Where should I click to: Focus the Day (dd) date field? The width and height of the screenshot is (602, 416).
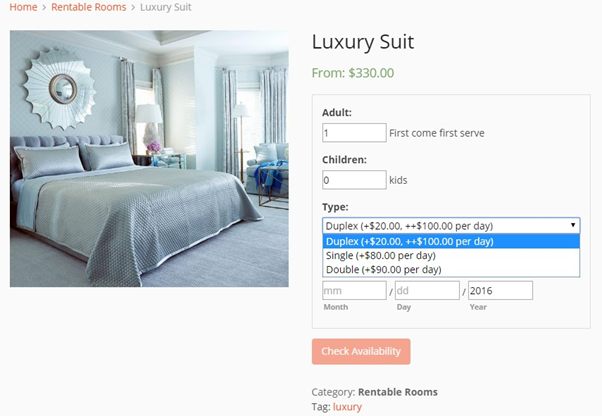(x=427, y=291)
